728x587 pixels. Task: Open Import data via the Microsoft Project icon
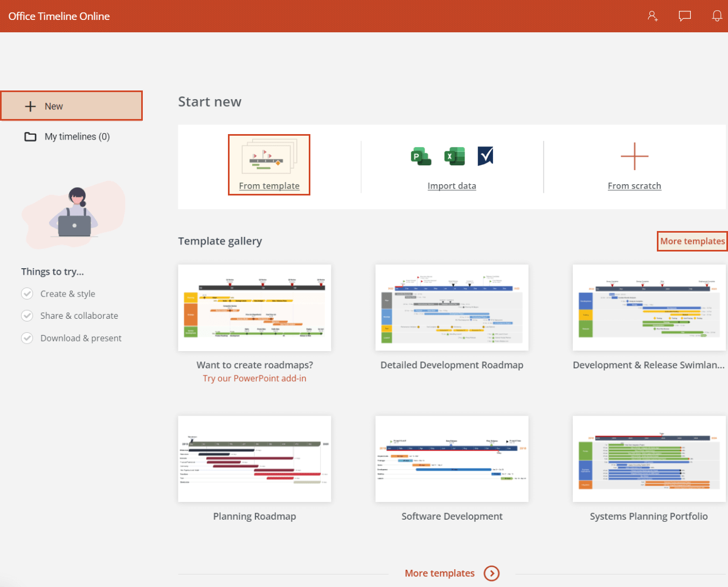(421, 156)
